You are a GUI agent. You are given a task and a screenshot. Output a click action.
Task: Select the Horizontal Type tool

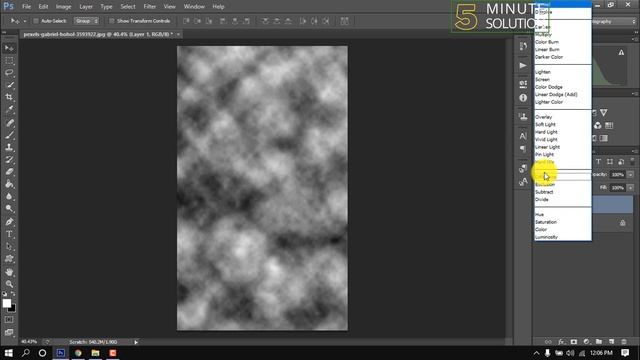point(9,234)
